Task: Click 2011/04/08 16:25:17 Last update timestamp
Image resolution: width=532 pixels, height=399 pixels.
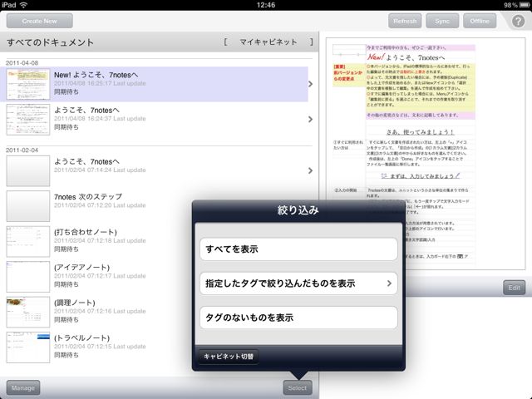Action: tap(100, 83)
